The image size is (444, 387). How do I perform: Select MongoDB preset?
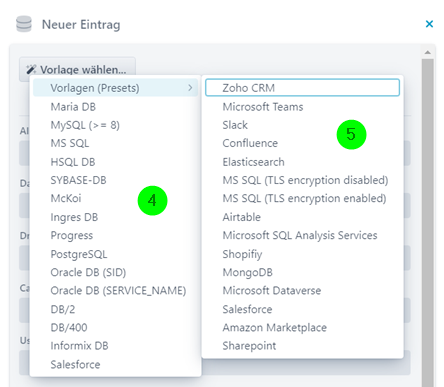(302, 272)
